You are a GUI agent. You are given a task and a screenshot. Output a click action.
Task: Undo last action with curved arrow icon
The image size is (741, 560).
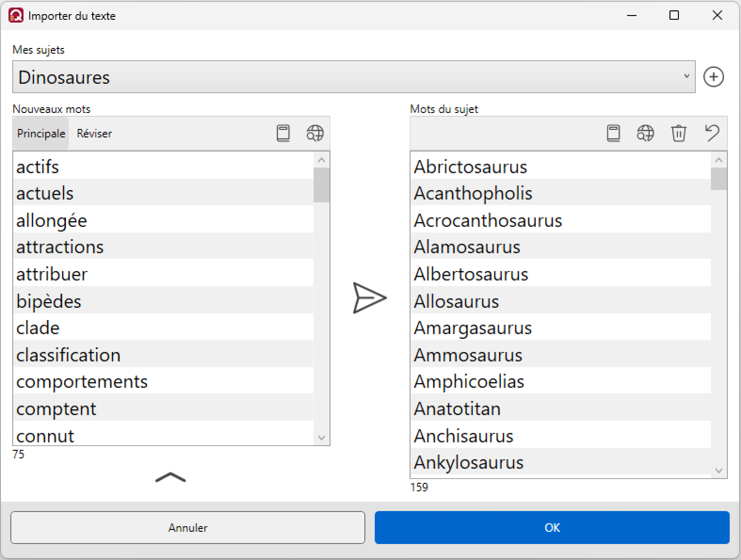point(712,133)
